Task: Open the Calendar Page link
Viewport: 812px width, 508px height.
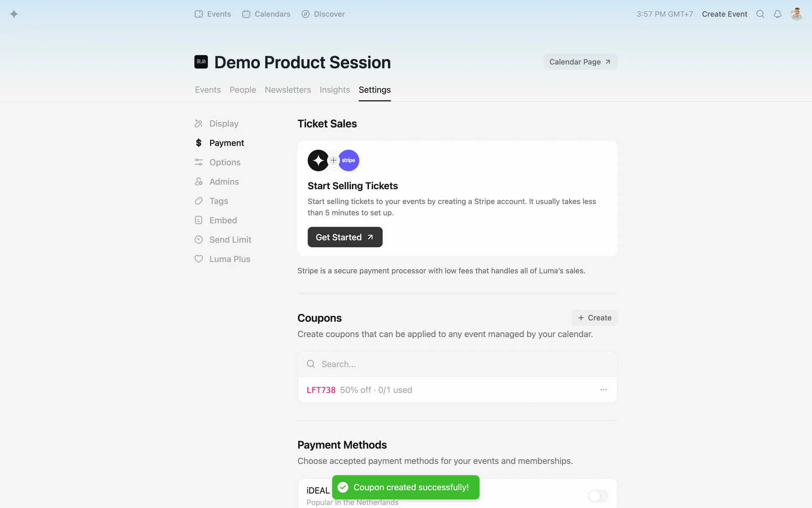Action: pos(580,62)
